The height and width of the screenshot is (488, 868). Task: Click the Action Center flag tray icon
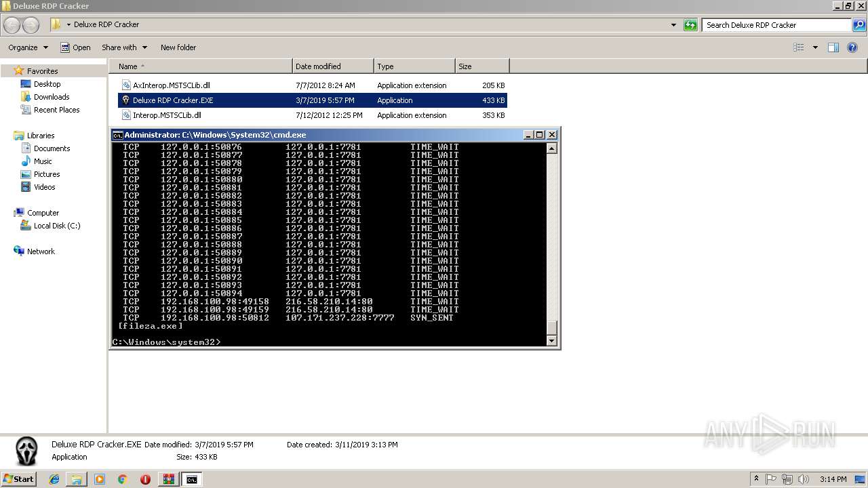click(771, 479)
